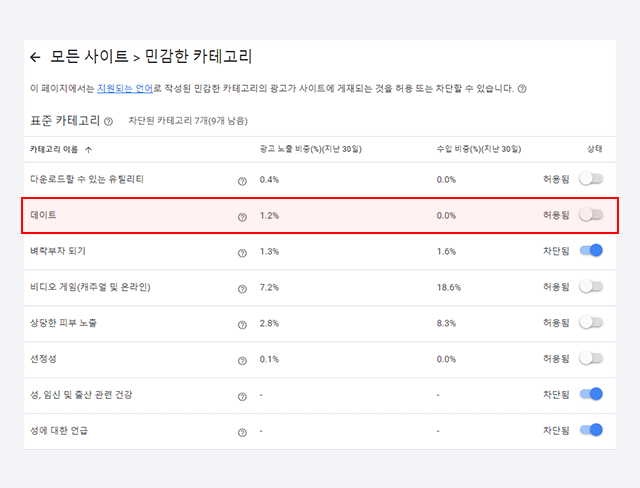Toggle the 비디오 게임 category switch
Image resolution: width=640 pixels, height=488 pixels.
click(x=591, y=286)
